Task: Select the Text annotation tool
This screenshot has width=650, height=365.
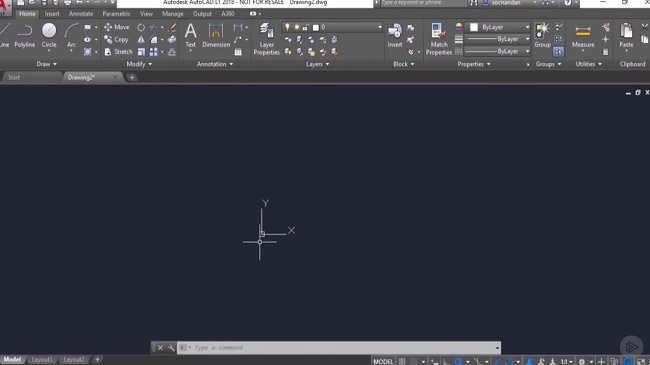Action: tap(190, 36)
